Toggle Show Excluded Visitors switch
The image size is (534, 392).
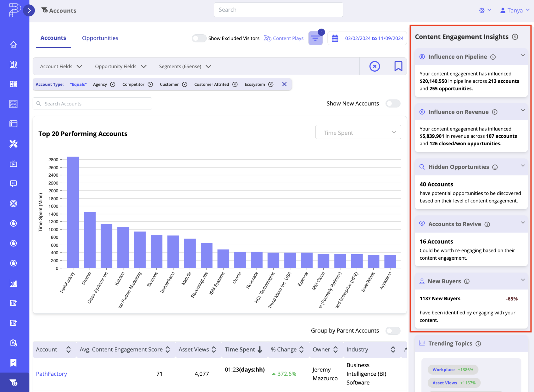point(199,38)
